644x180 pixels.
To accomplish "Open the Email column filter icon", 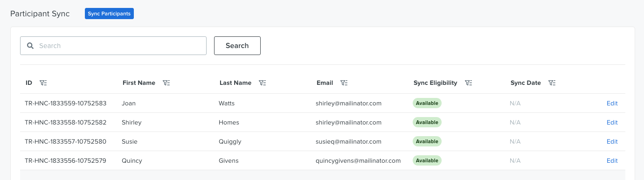I will tap(344, 83).
